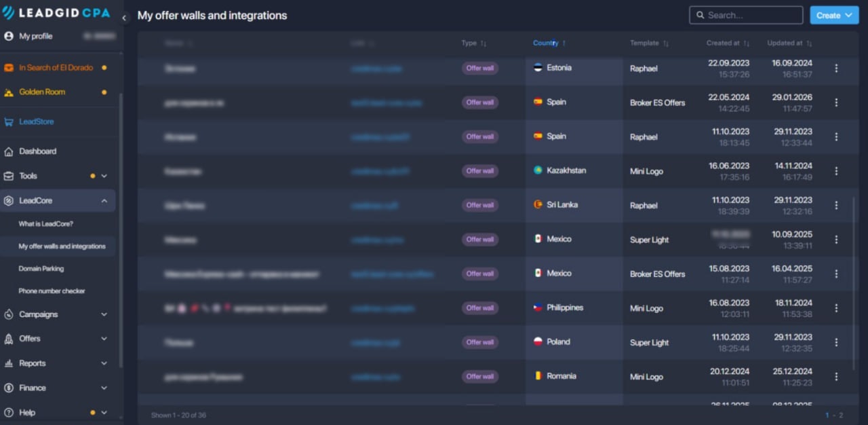Open actions menu for Spain Raphael row
This screenshot has width=868, height=425.
(836, 137)
